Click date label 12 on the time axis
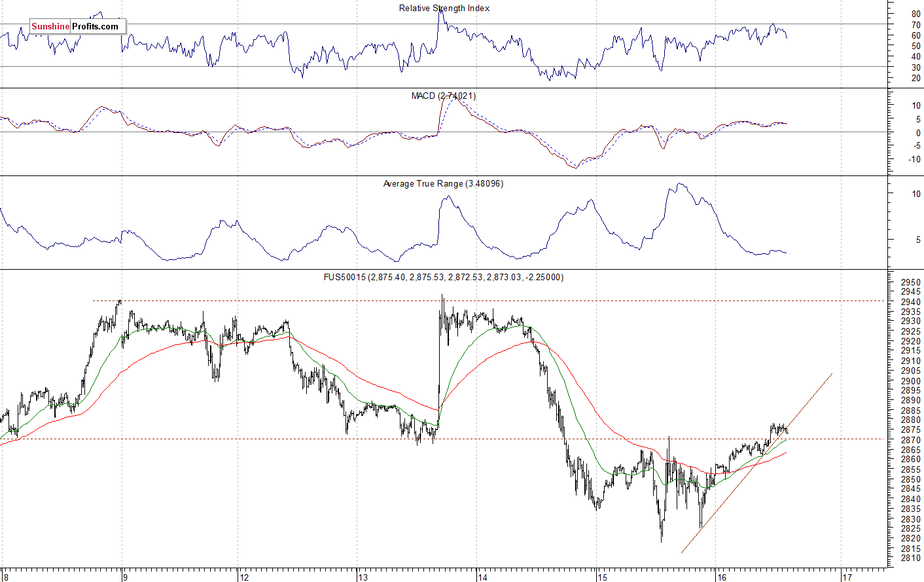The image size is (924, 582). [x=244, y=577]
